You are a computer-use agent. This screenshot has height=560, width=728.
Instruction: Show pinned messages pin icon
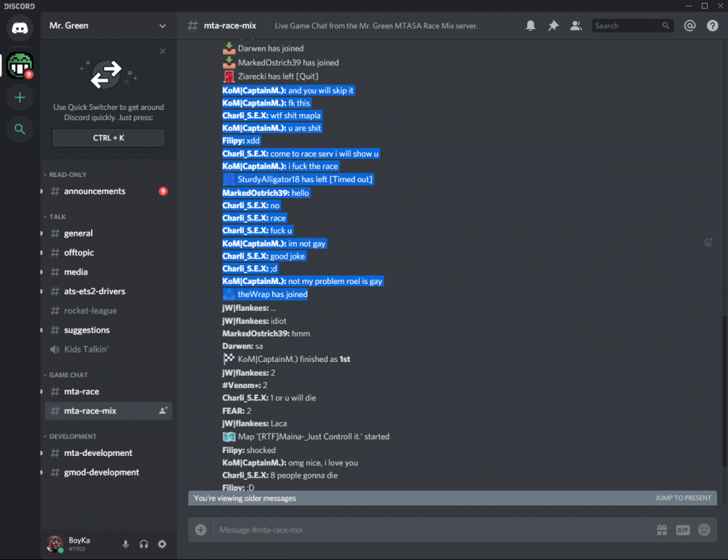(x=553, y=25)
